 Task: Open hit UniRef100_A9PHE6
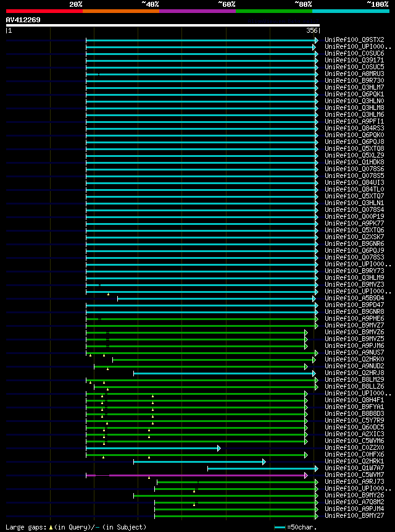(x=354, y=319)
